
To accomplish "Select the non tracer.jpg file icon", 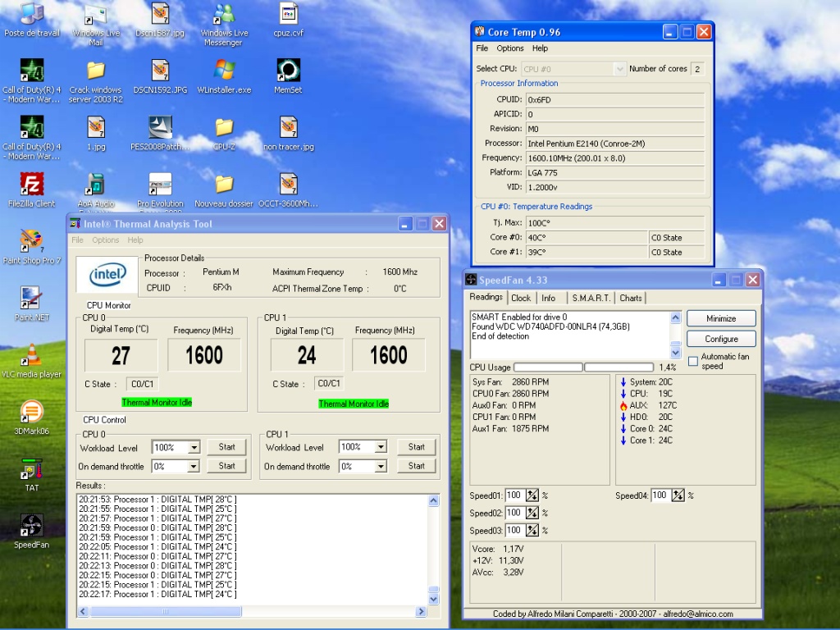I will pyautogui.click(x=288, y=134).
